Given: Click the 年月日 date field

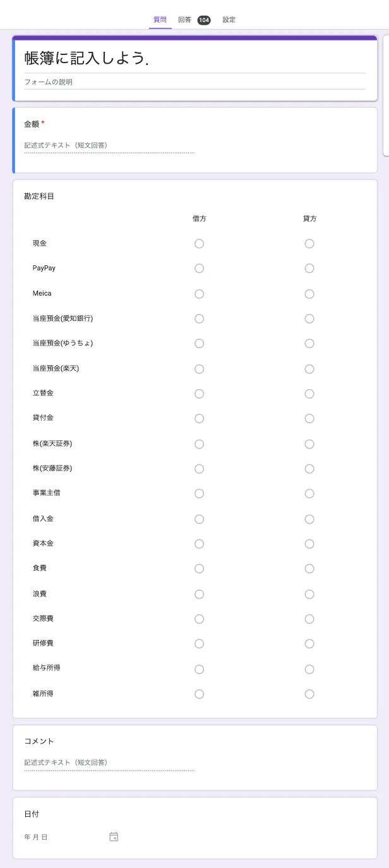Looking at the screenshot, I should pyautogui.click(x=63, y=837).
